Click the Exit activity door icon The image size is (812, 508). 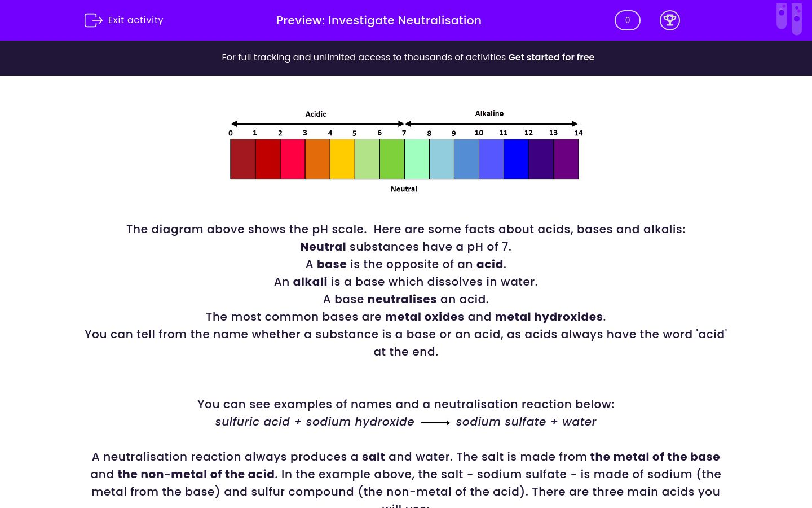[x=94, y=20]
